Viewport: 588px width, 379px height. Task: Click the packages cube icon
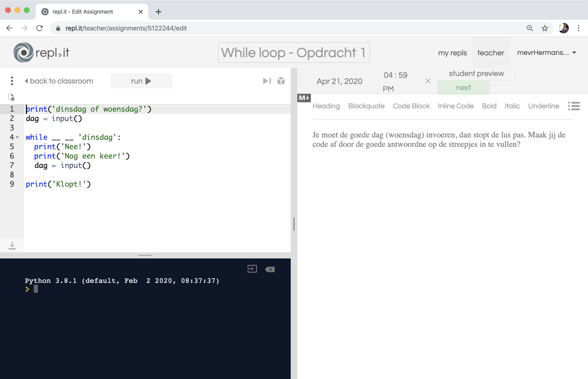281,81
